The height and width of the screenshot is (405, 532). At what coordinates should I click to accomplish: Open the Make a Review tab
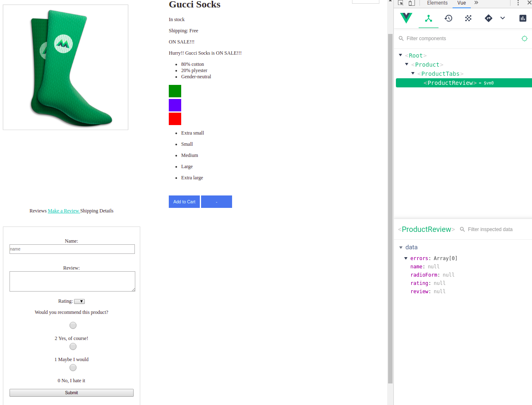click(64, 211)
